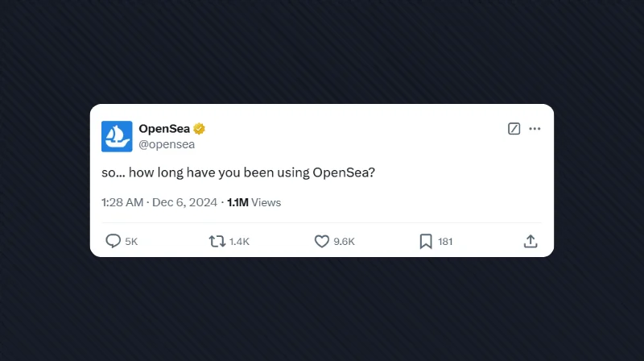This screenshot has width=644, height=361.
Task: Click the repost arrows icon
Action: 217,241
